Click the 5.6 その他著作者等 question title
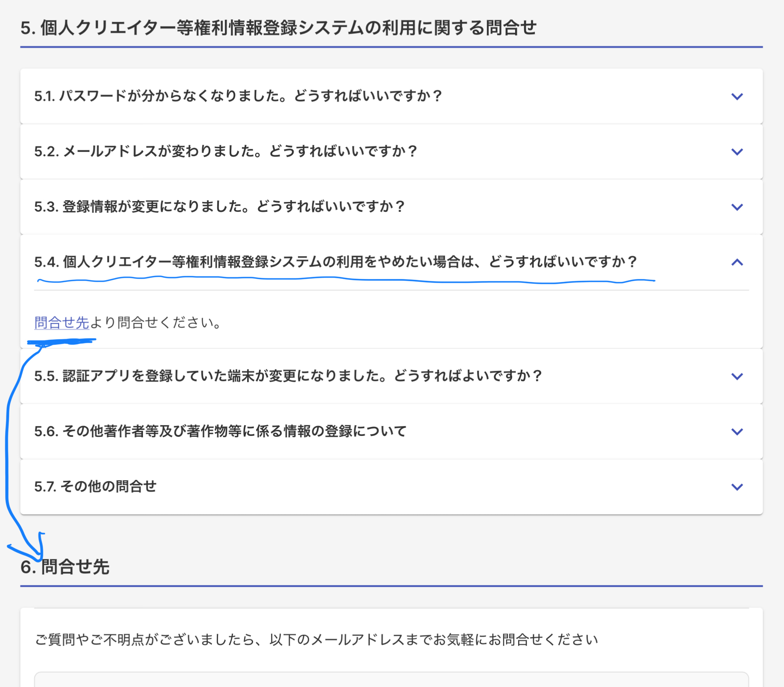Screen dimensions: 784x687 [220, 431]
